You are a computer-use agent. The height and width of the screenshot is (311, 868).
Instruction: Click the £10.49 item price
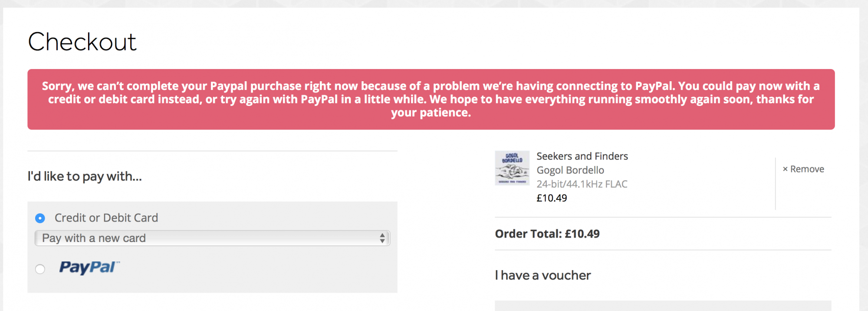(x=552, y=198)
